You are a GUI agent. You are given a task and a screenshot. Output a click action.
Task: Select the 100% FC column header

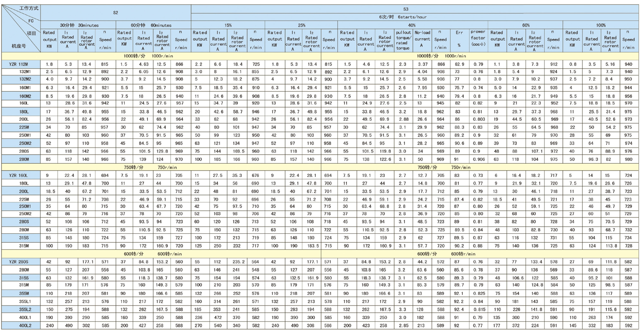[600, 25]
